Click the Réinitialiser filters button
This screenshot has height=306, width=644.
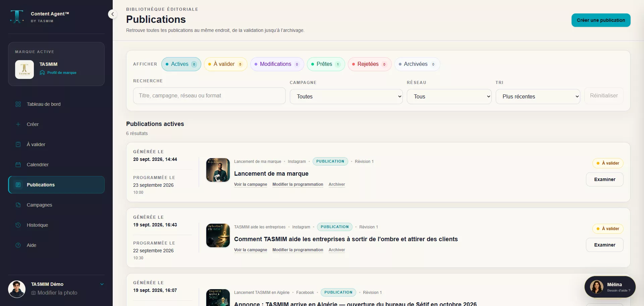(604, 96)
